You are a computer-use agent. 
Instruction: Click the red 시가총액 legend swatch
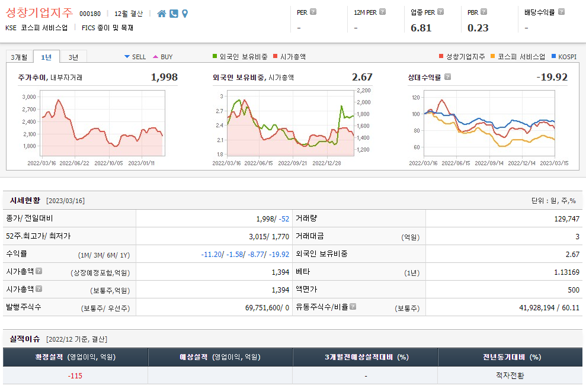[x=276, y=56]
